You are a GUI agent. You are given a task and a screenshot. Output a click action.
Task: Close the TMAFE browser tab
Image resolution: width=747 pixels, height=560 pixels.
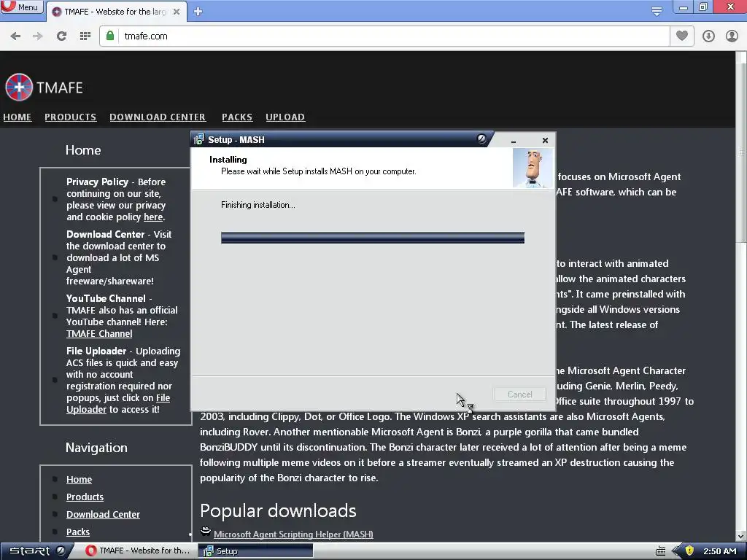(177, 12)
